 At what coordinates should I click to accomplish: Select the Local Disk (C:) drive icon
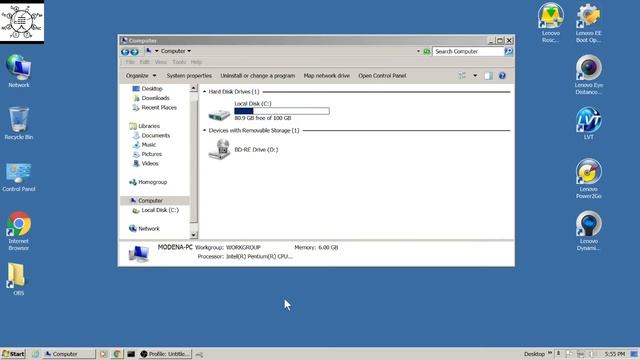click(219, 115)
